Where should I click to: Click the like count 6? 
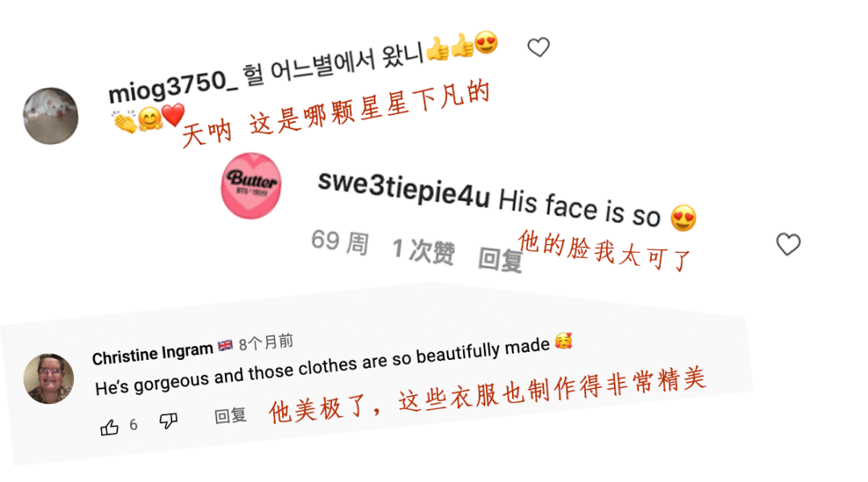point(133,424)
